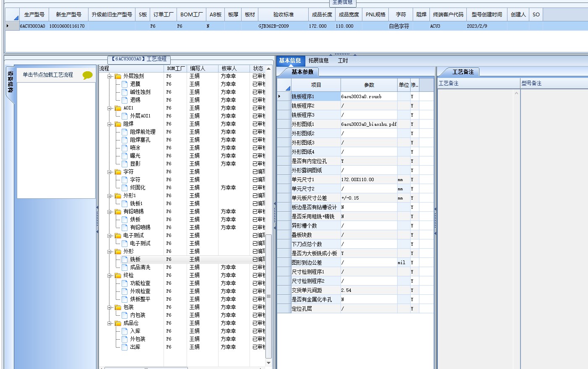Click the 显影 document icon
The height and width of the screenshot is (369, 588).
pos(125,164)
